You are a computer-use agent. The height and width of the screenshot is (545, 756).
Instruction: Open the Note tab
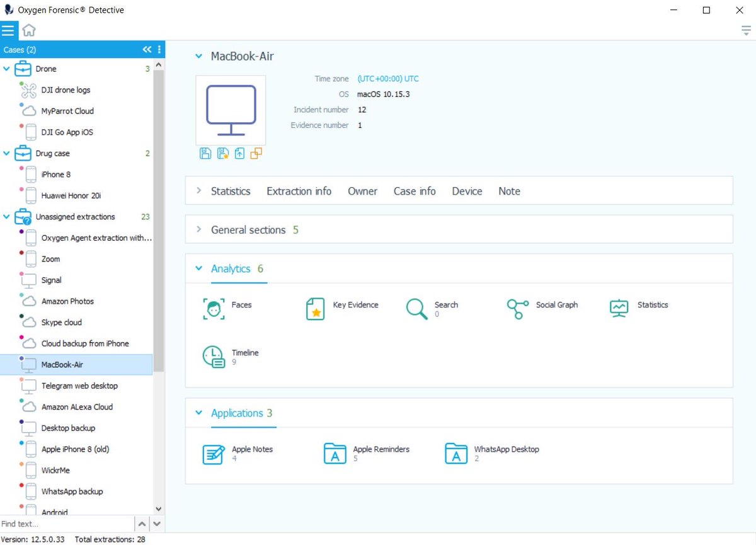(509, 191)
